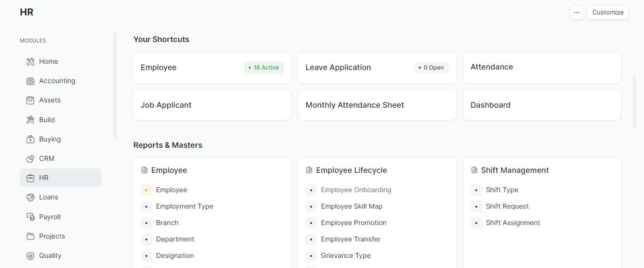Open the Assets module icon
Image resolution: width=644 pixels, height=268 pixels.
pos(30,100)
